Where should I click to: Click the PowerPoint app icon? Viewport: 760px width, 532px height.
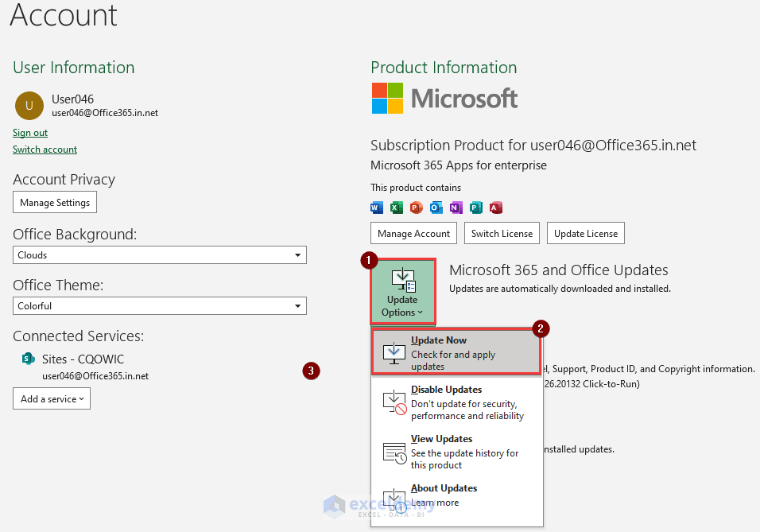[417, 208]
